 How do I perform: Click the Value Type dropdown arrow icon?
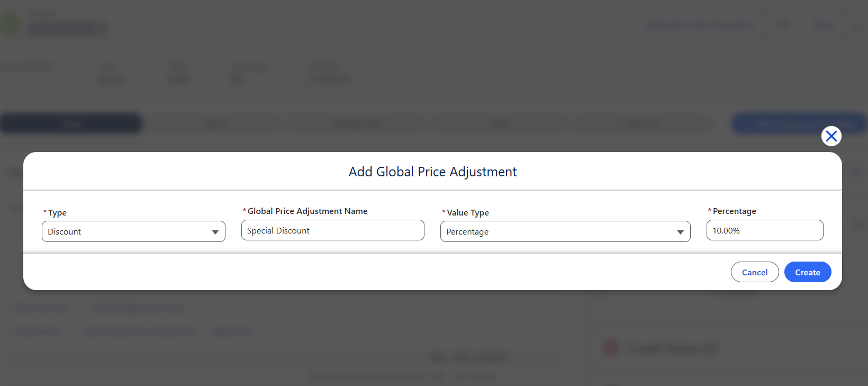[680, 232]
